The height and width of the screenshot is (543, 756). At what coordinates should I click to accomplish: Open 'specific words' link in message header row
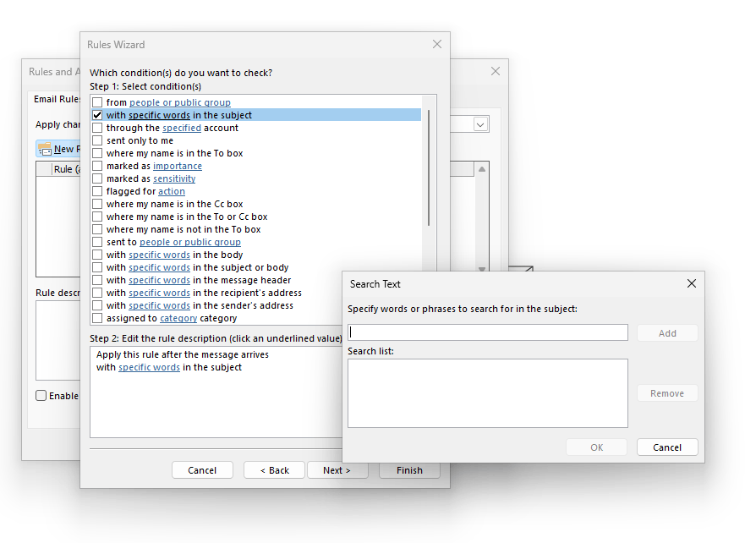point(159,280)
